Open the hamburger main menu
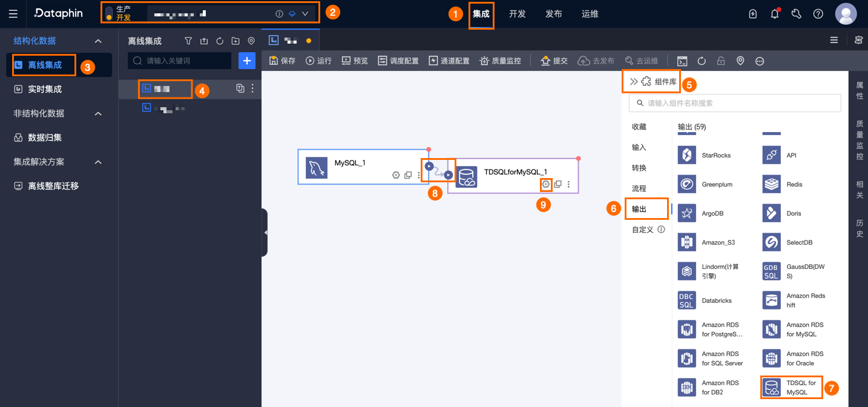This screenshot has height=407, width=868. (x=13, y=13)
